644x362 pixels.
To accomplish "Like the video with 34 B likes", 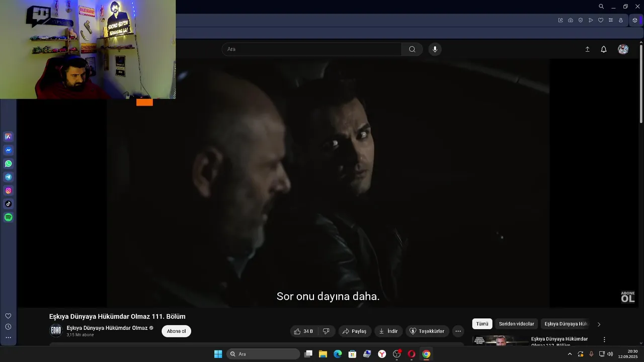I will click(304, 331).
